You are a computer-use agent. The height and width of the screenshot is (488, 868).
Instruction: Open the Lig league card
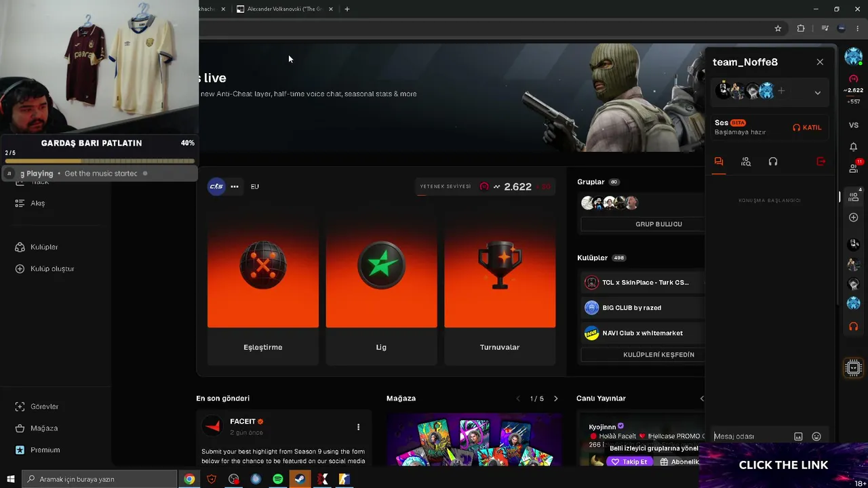tap(381, 289)
